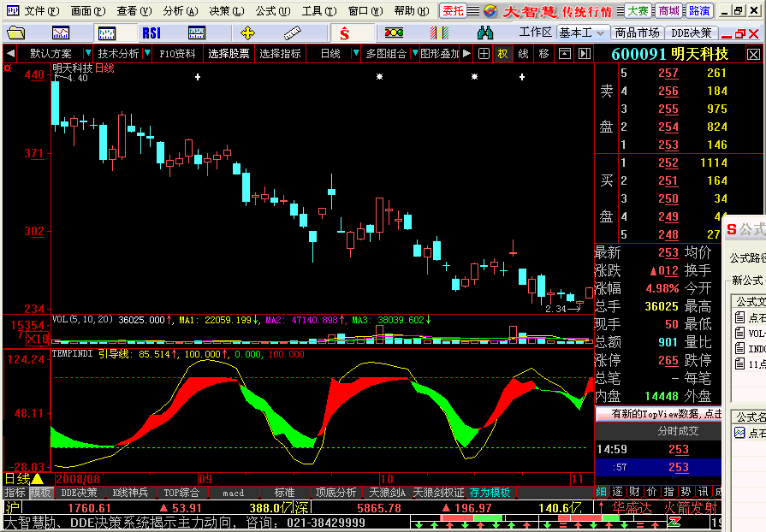This screenshot has height=532, width=766.
Task: Click the traffic light signal icon
Action: pos(394,33)
